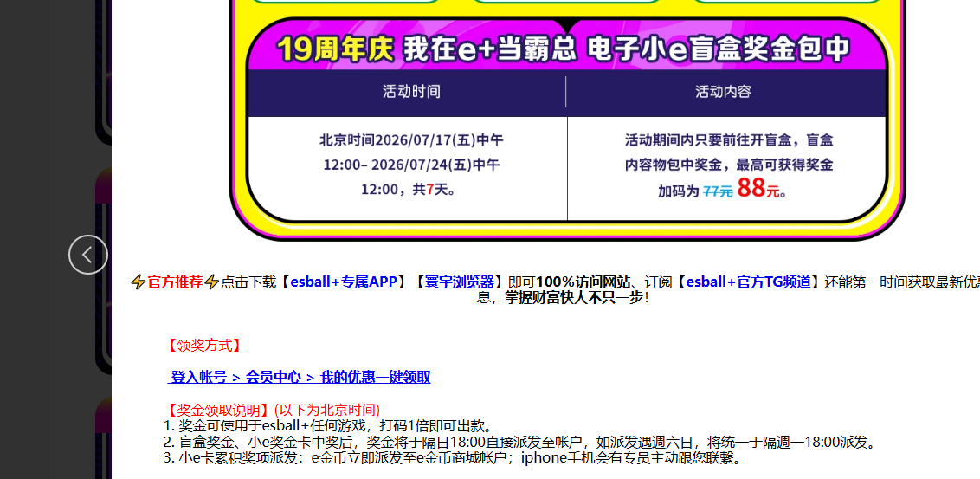980x479 pixels.
Task: Follow 登入帐号 > 会员中心 > 我的优惠一键领取 link
Action: point(300,377)
